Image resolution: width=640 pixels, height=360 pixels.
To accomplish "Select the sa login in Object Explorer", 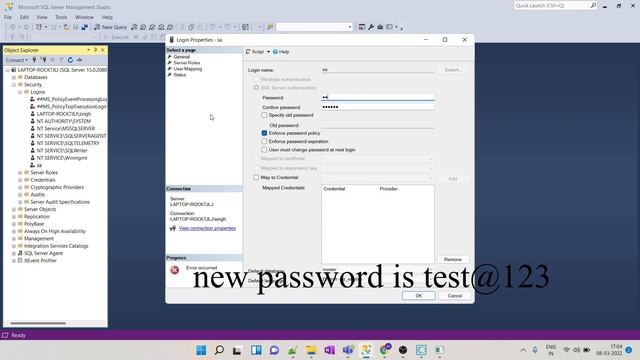I will point(39,165).
